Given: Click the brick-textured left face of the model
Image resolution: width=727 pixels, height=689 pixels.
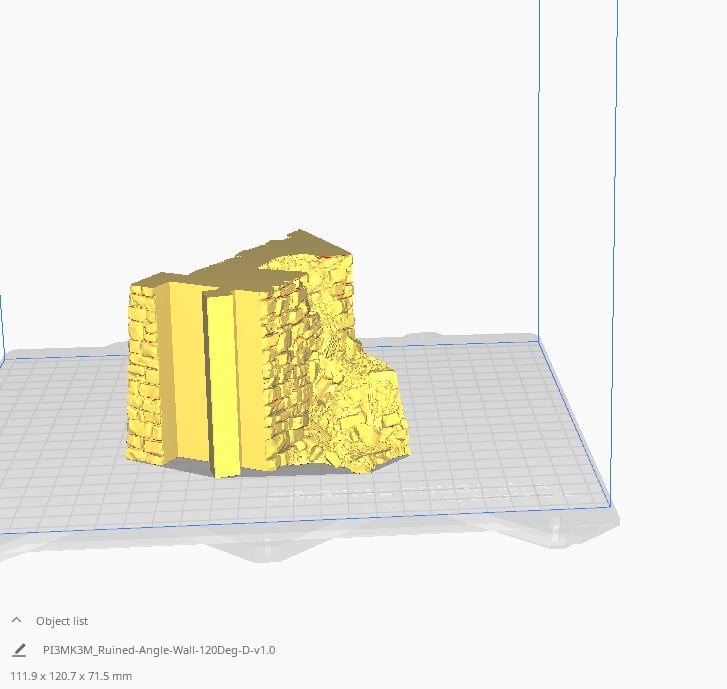Looking at the screenshot, I should coord(143,371).
